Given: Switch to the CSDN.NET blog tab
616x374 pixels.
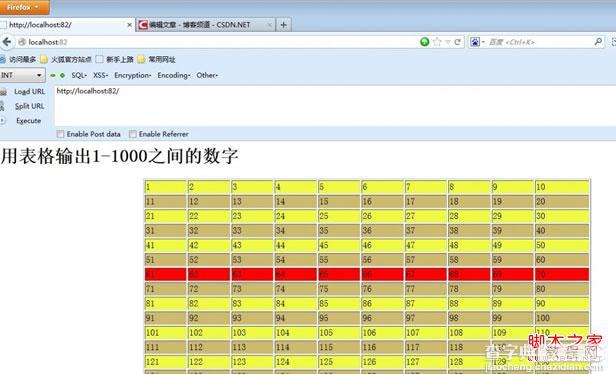Looking at the screenshot, I should click(x=205, y=25).
